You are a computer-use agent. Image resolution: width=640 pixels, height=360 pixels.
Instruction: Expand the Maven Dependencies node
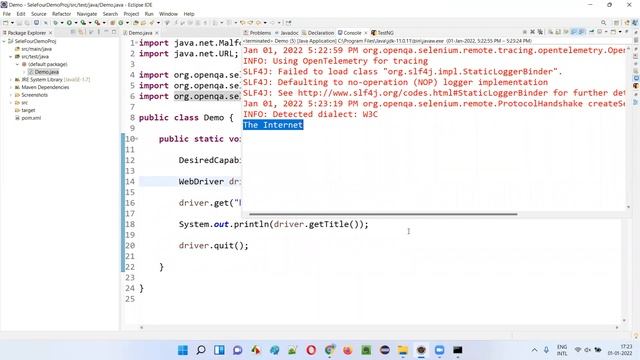point(11,87)
